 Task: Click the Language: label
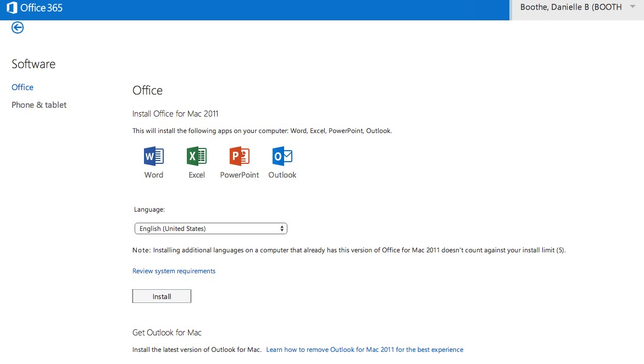click(149, 209)
